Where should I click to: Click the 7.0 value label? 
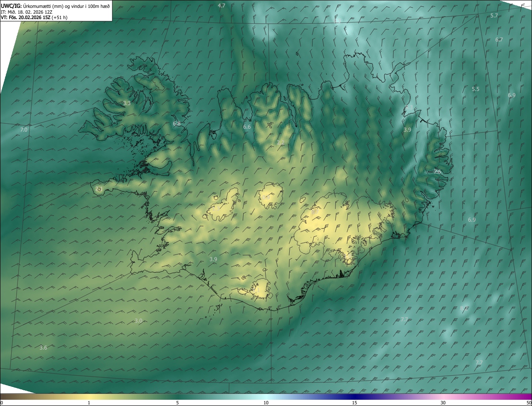24,130
